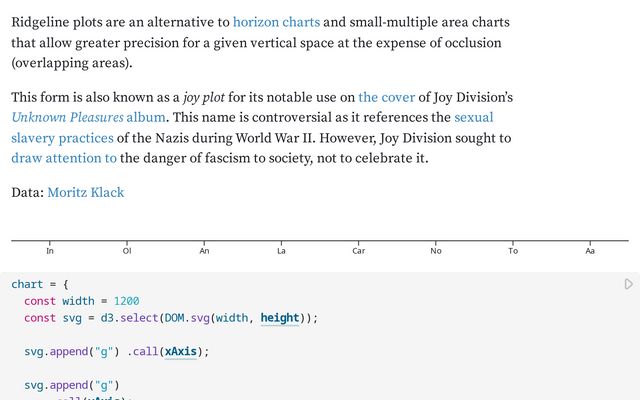Viewport: 640px width, 400px height.
Task: Click the 'sexual slavery practices' link
Action: (x=474, y=117)
